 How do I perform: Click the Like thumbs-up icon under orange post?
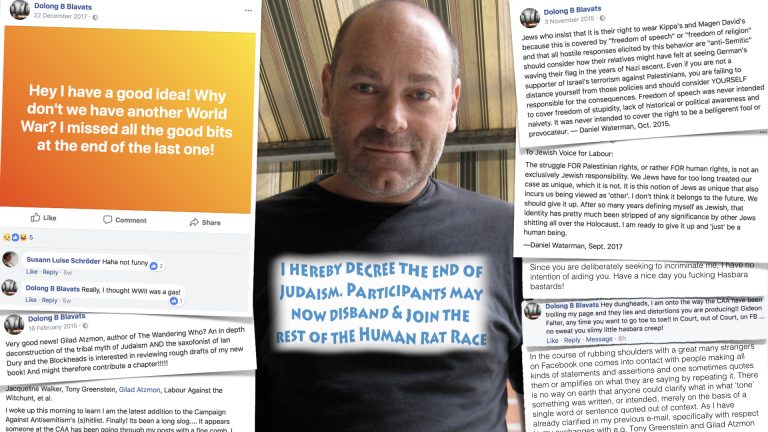pyautogui.click(x=35, y=217)
